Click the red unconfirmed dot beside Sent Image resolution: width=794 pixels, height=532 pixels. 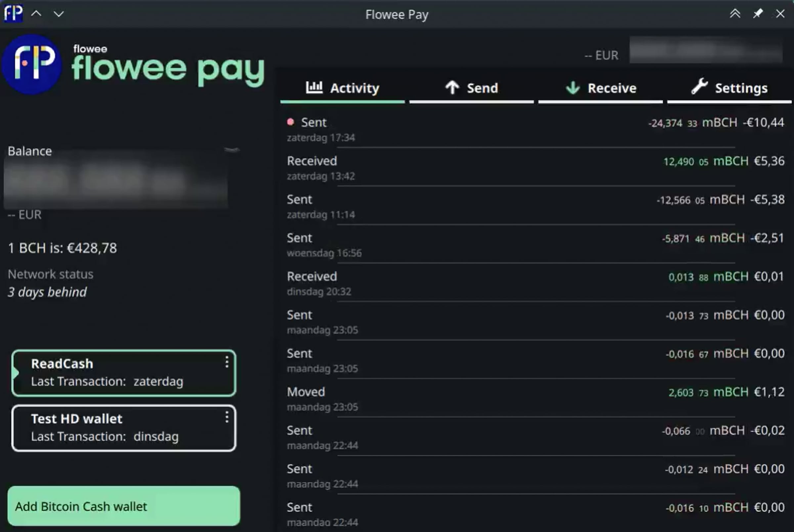click(290, 122)
